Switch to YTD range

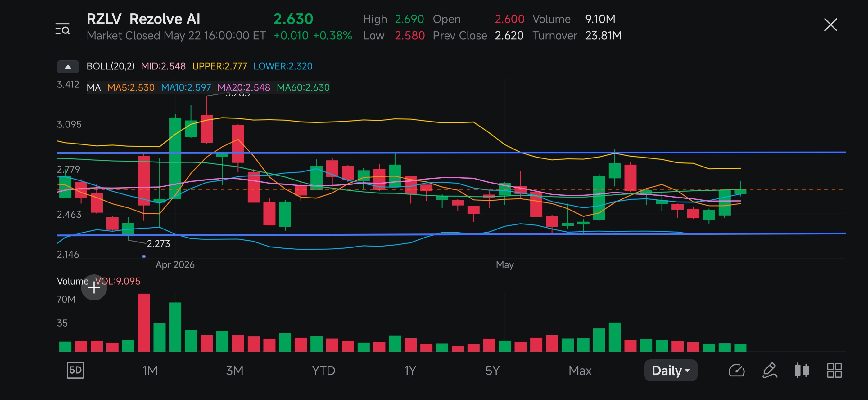(323, 371)
